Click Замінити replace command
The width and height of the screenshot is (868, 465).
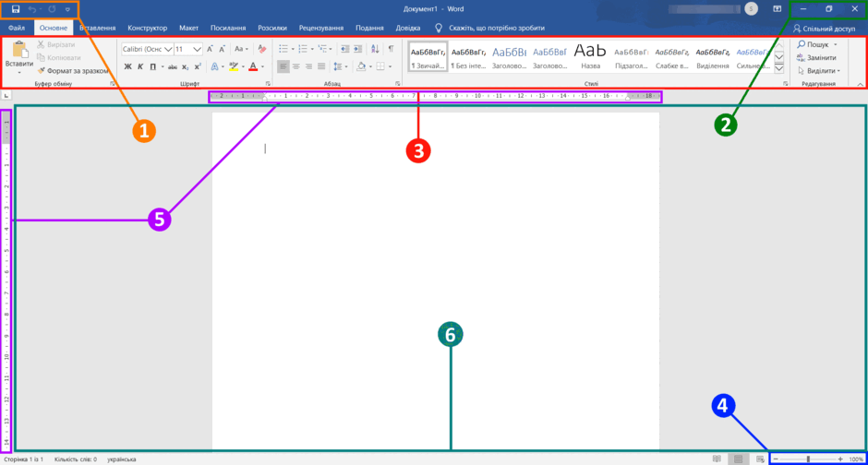click(x=816, y=57)
